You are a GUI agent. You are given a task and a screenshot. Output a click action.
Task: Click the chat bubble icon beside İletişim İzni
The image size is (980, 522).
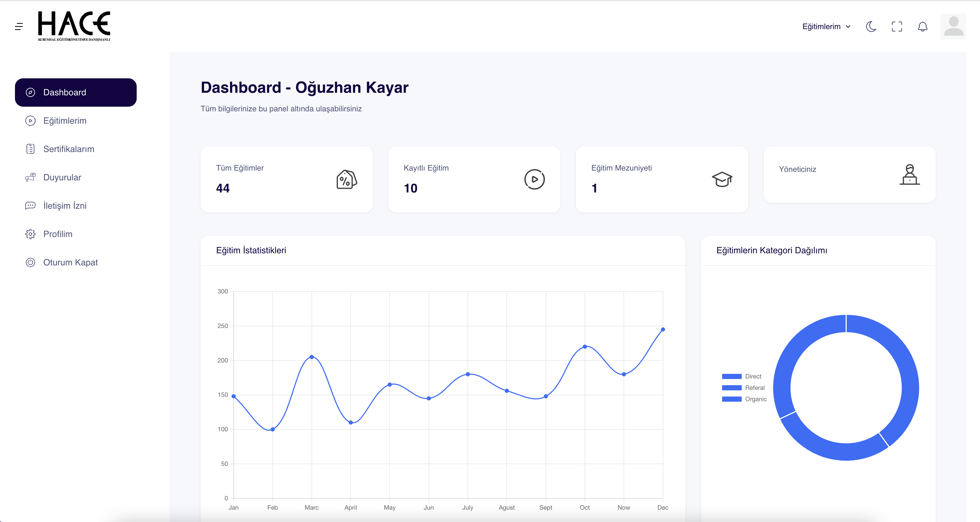(x=30, y=206)
